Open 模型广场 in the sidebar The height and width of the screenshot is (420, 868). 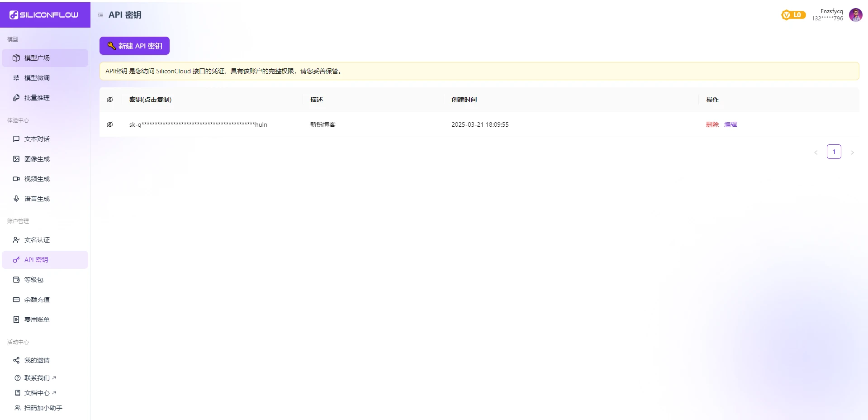coord(45,58)
